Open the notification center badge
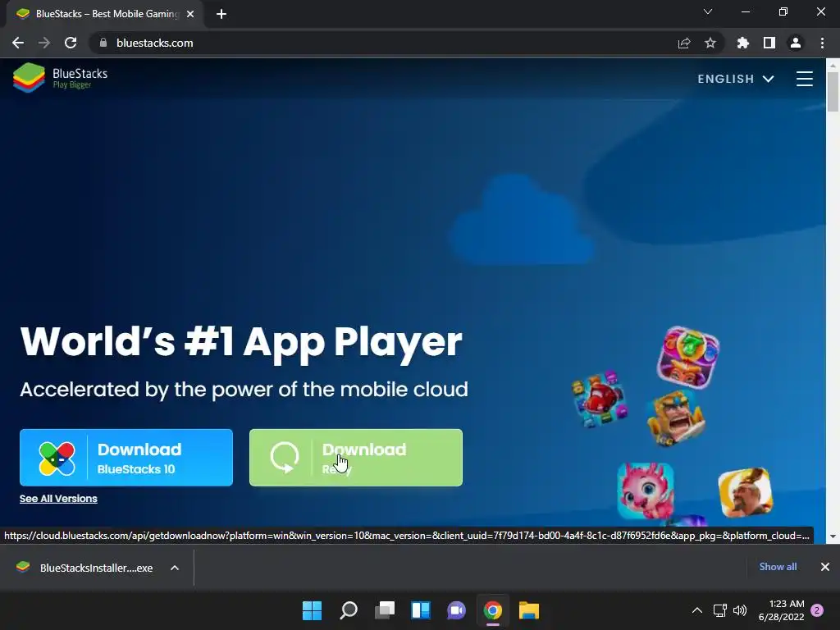 (x=817, y=610)
